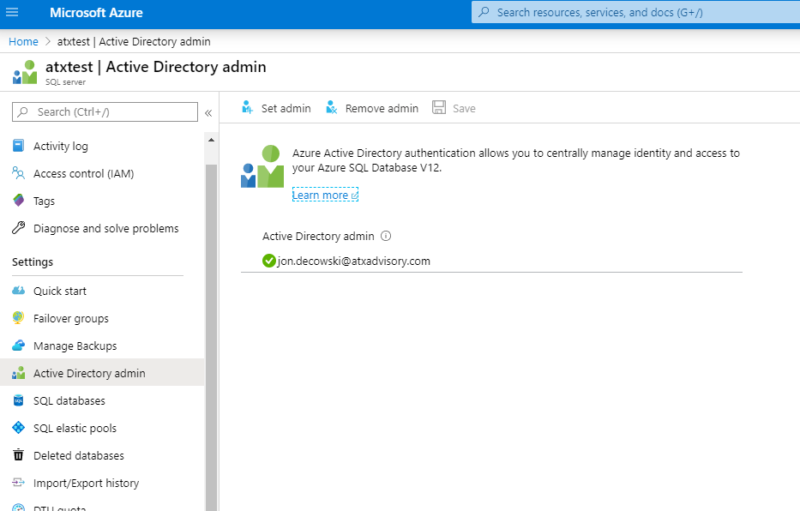Open the Azure portal hamburger menu
800x511 pixels.
[12, 12]
